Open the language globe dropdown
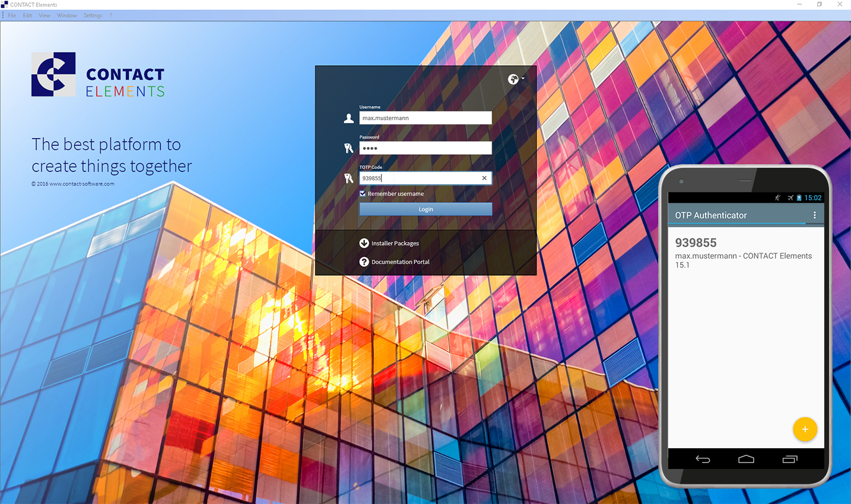Screen dimensions: 851x504 pyautogui.click(x=515, y=79)
